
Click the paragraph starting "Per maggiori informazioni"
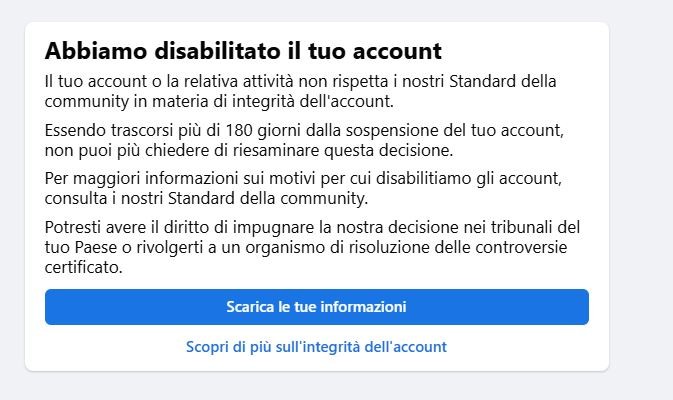tap(303, 188)
